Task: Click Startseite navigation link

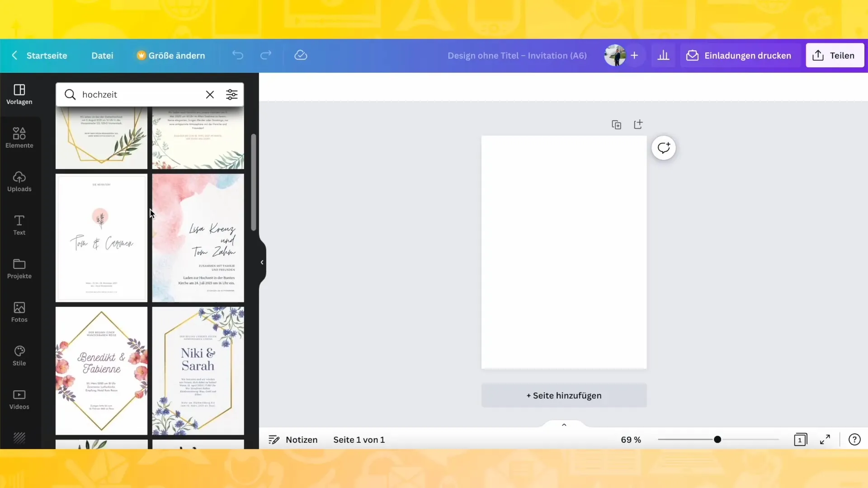Action: [x=47, y=55]
